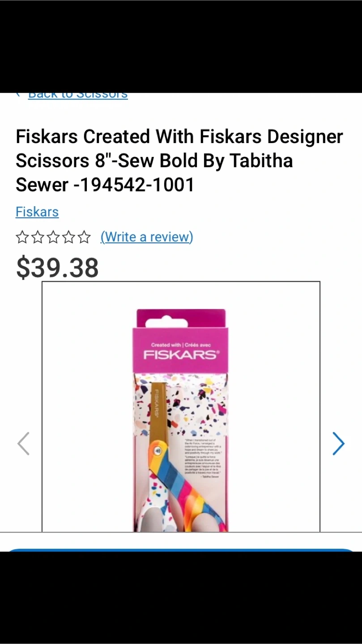Open the Fiskars brand link
Screen dimensions: 362x644
pos(37,212)
